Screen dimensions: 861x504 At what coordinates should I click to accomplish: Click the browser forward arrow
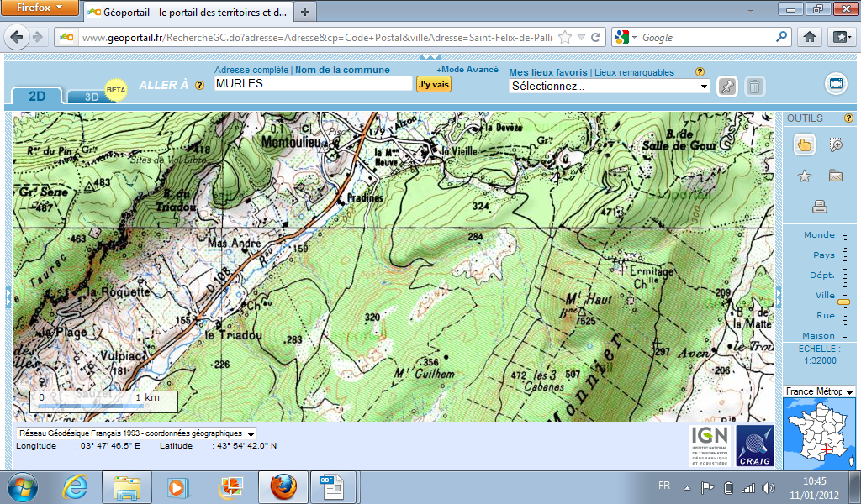point(37,37)
